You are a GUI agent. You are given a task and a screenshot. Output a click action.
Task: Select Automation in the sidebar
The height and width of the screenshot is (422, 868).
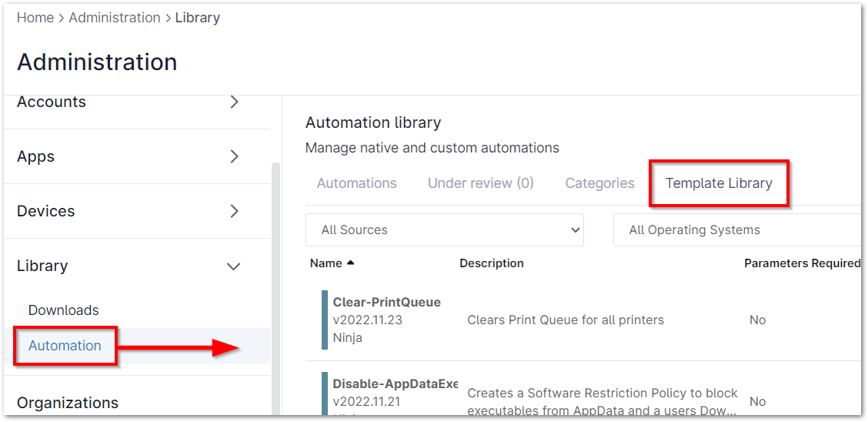[x=65, y=346]
